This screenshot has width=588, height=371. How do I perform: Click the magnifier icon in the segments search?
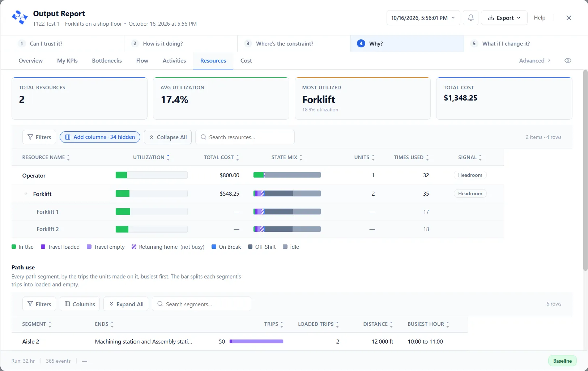160,304
